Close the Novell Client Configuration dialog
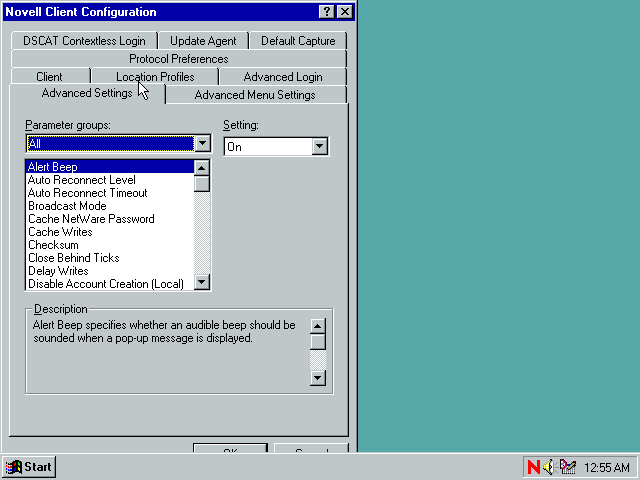The width and height of the screenshot is (640, 480). click(x=345, y=11)
